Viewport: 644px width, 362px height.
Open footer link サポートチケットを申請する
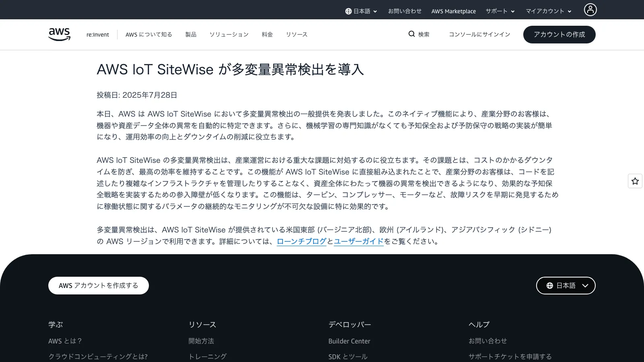(510, 356)
